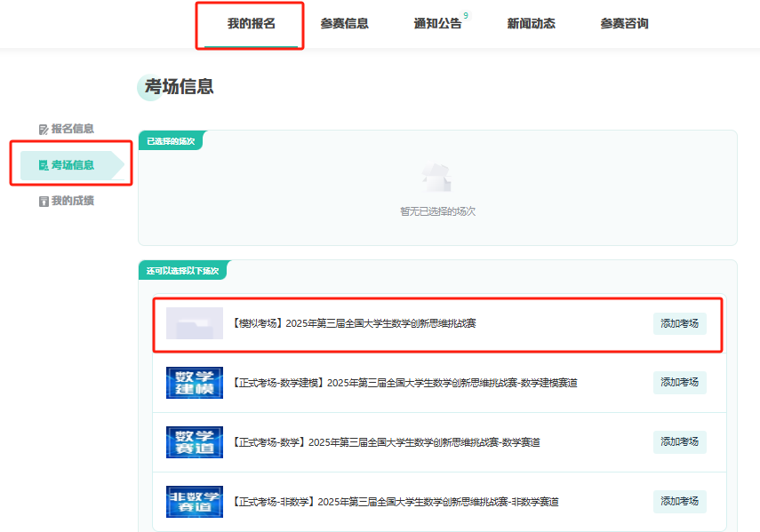Open the 数学建模 exam thumbnail image
The height and width of the screenshot is (532, 760).
(195, 383)
